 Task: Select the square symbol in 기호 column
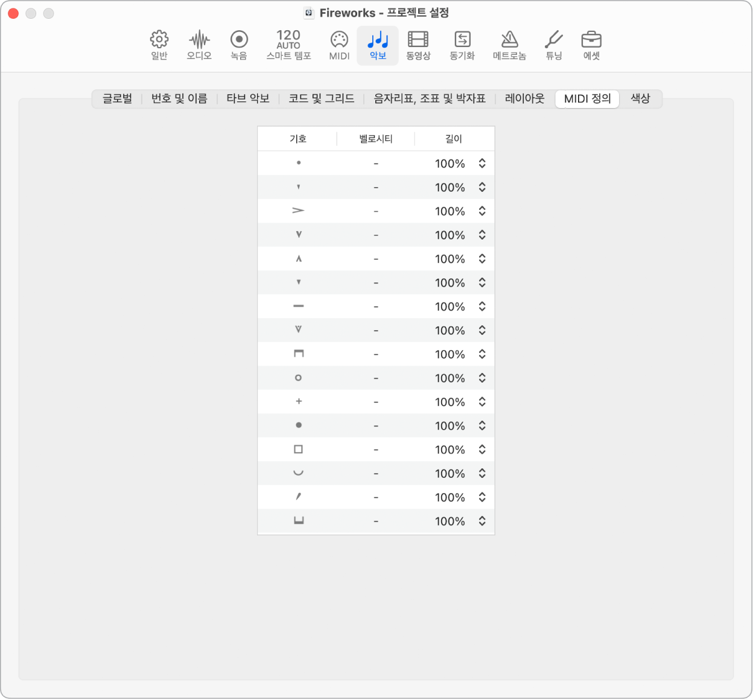tap(298, 450)
